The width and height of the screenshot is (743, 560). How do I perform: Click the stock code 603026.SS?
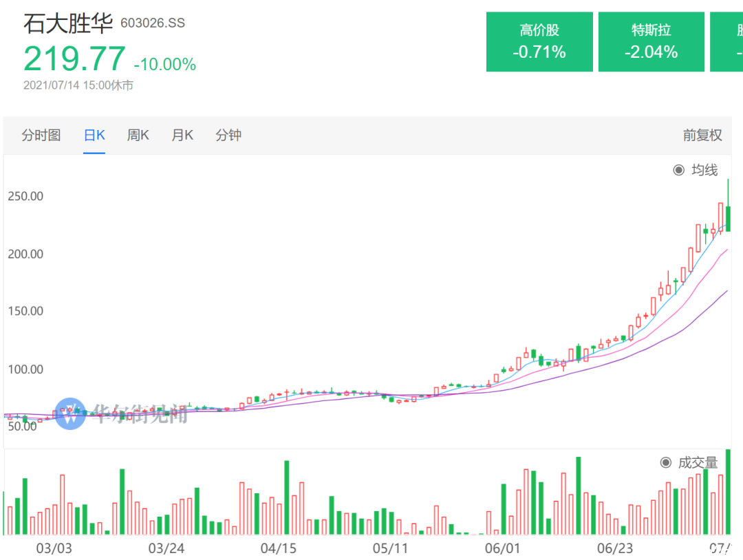153,23
